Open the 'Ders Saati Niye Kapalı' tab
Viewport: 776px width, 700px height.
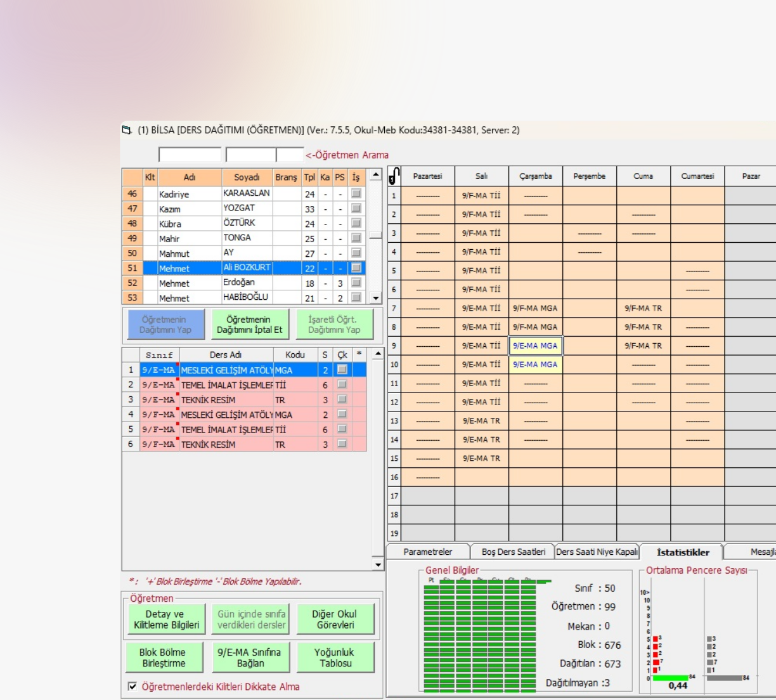click(597, 552)
